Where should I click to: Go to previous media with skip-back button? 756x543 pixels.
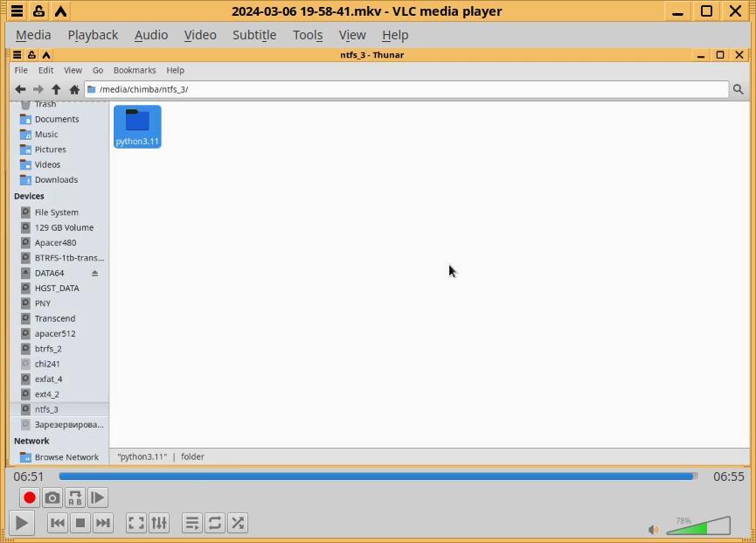point(58,523)
